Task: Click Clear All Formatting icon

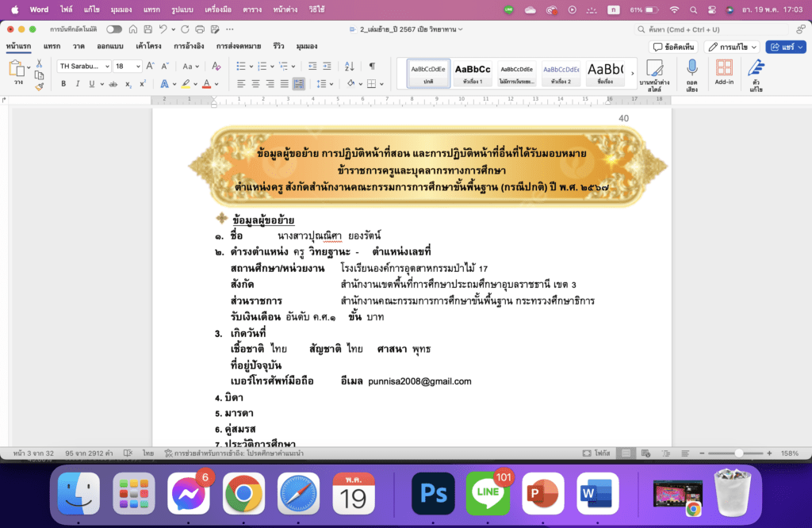Action: (x=216, y=67)
